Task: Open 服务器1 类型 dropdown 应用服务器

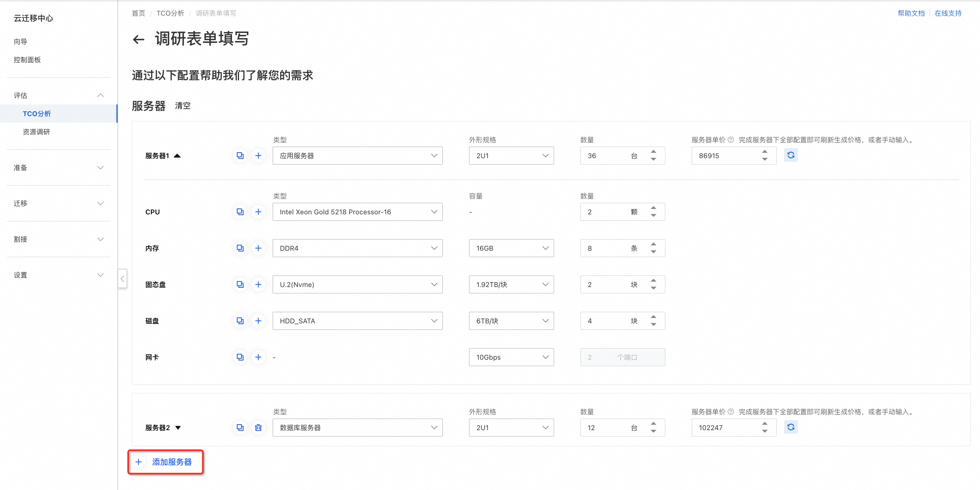Action: tap(357, 156)
